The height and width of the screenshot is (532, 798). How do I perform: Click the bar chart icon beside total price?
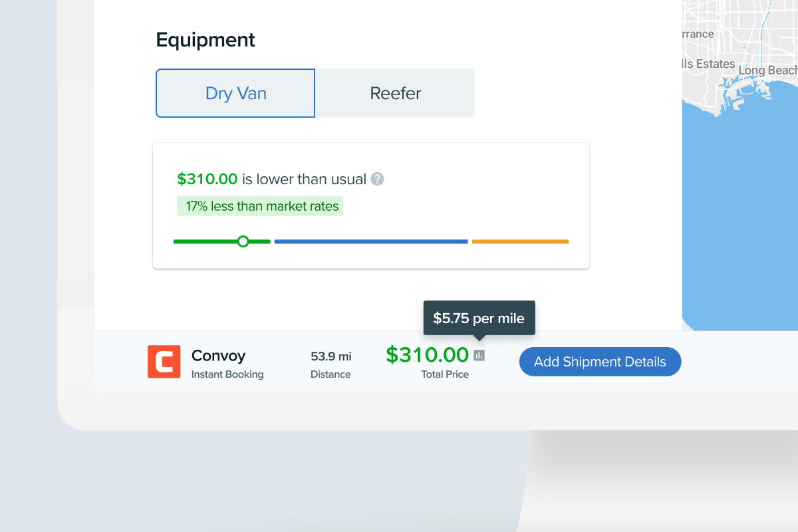click(x=479, y=356)
